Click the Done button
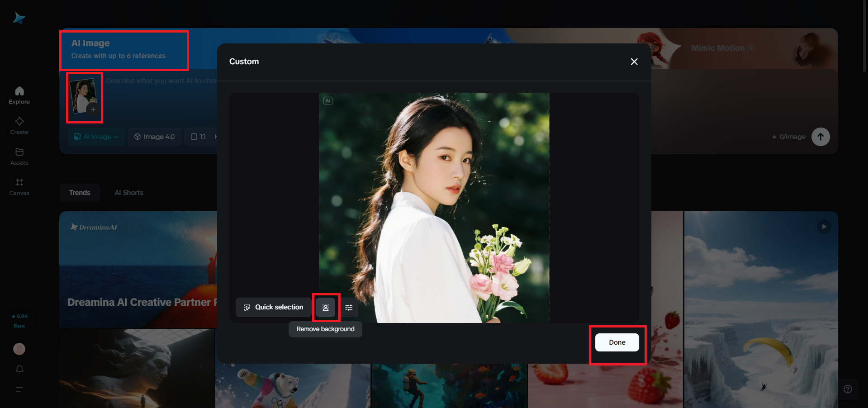 click(617, 342)
